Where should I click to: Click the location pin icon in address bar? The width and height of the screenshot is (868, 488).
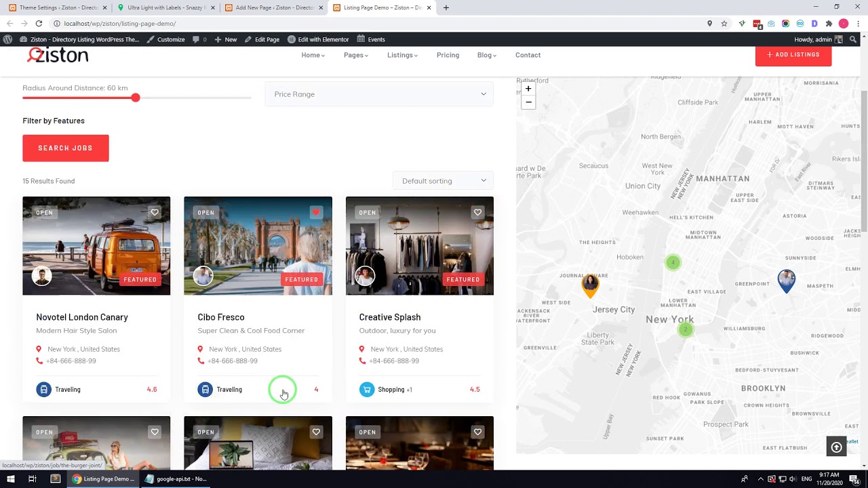[709, 24]
